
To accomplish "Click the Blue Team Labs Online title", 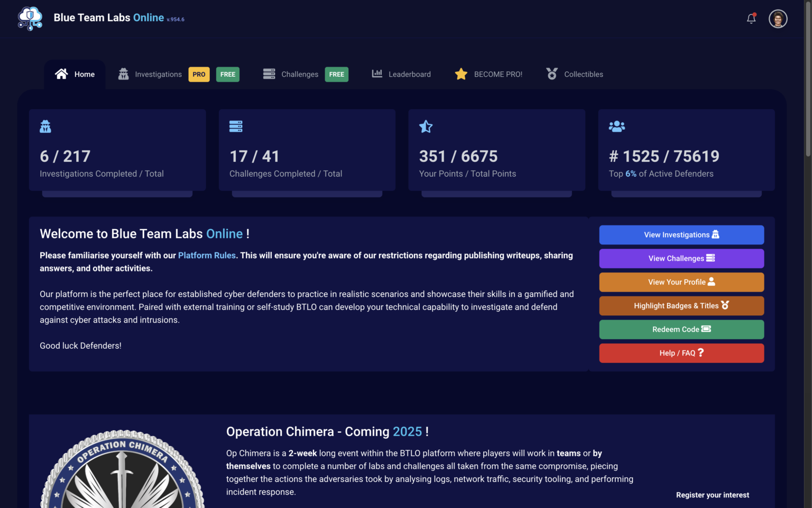I will tap(109, 18).
